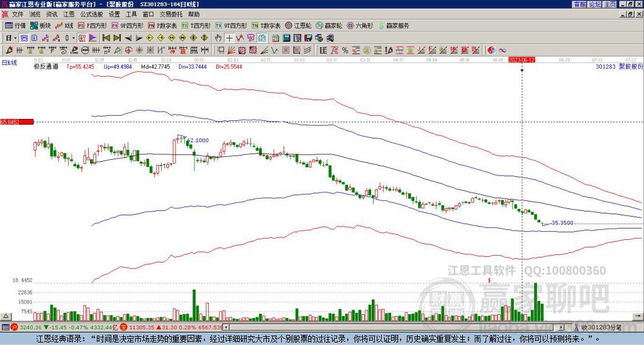Open 赢家服务 with the dollar icon
Viewport: 644px width, 345px height.
coord(394,25)
